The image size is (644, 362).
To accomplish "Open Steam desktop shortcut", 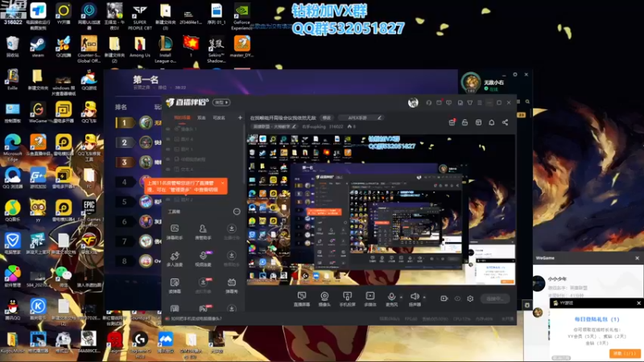I will 38,47.
